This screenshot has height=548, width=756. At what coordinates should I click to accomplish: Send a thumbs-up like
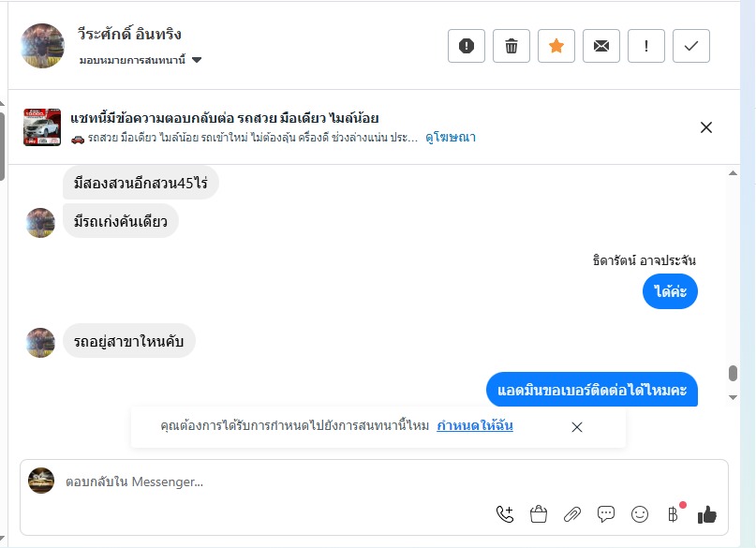point(707,513)
